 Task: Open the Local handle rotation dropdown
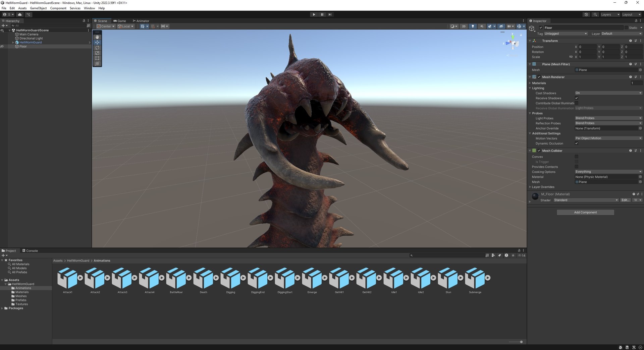(126, 26)
